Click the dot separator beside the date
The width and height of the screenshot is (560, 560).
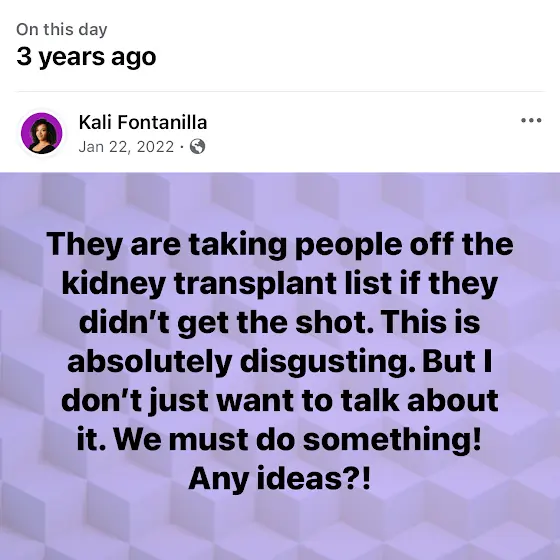click(x=182, y=147)
